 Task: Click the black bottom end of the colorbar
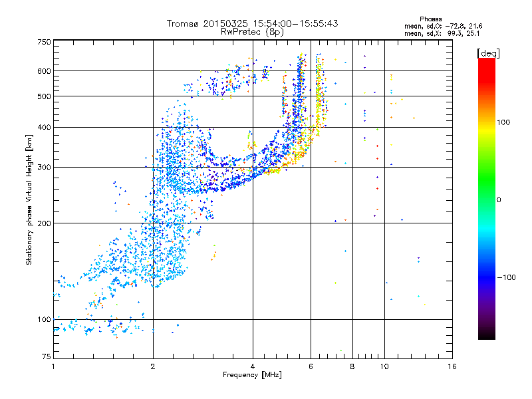[487, 334]
